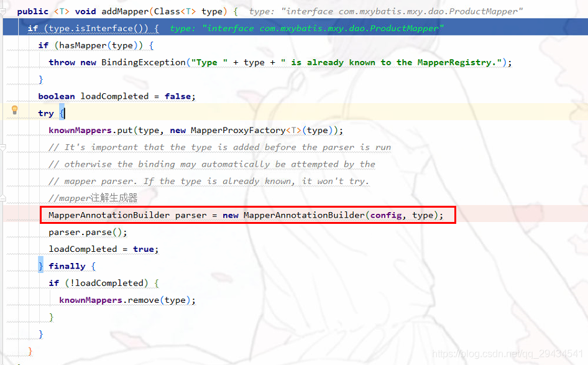Click the yellow light bulb quick-fix icon
This screenshot has width=588, height=365.
pyautogui.click(x=14, y=110)
